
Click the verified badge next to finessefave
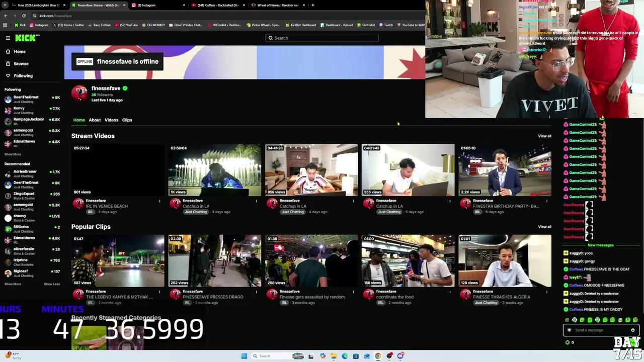click(x=125, y=88)
